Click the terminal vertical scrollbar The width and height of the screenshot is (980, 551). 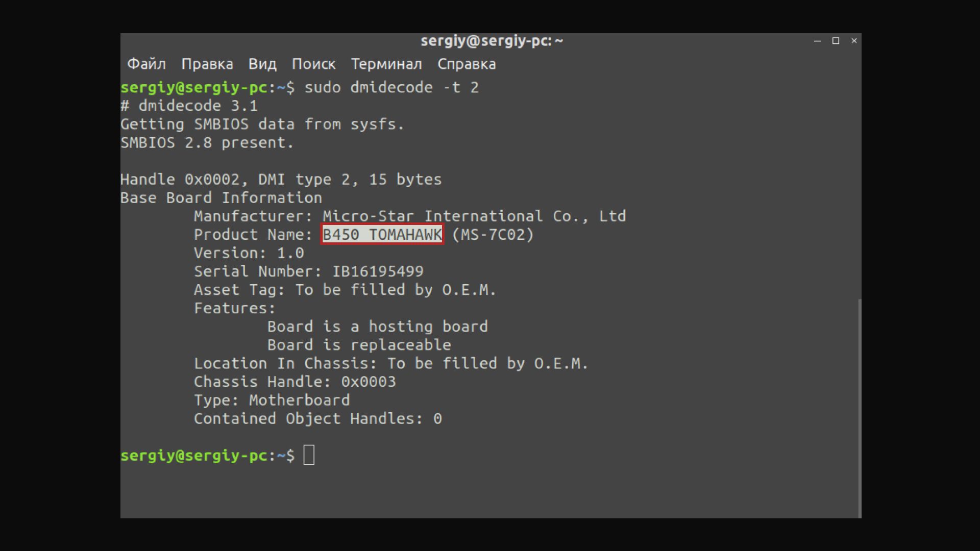click(860, 408)
